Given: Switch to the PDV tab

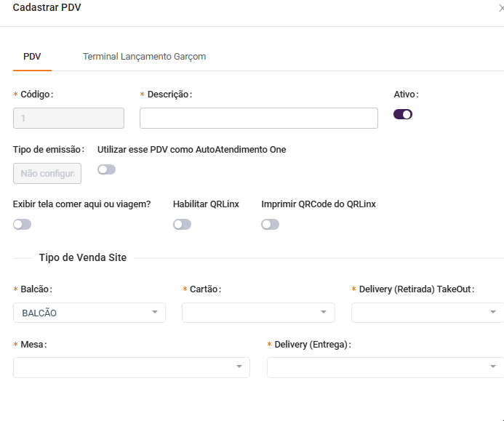Looking at the screenshot, I should tap(32, 56).
